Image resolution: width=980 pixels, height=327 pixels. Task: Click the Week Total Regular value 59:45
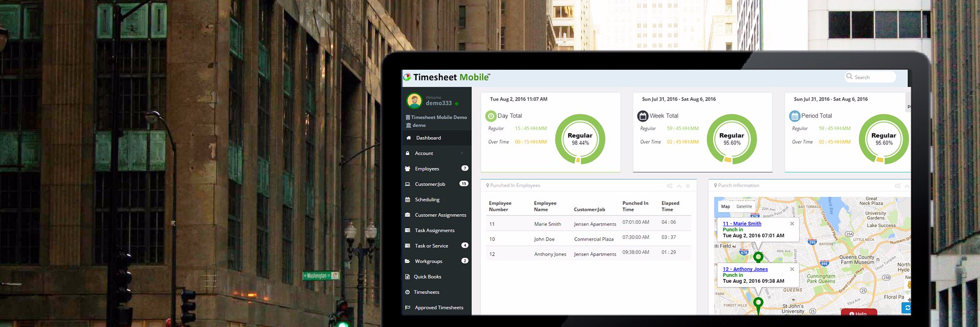tap(683, 128)
